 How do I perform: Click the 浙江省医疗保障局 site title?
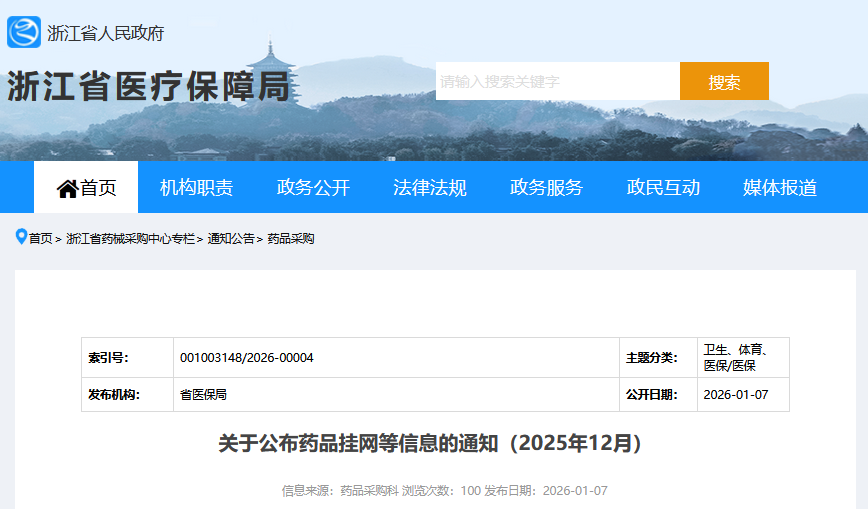click(148, 87)
